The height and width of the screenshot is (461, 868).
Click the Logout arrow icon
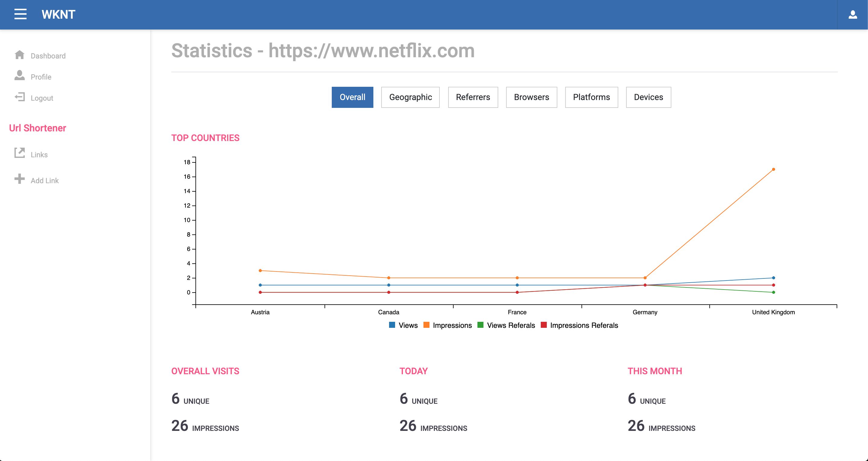point(20,97)
